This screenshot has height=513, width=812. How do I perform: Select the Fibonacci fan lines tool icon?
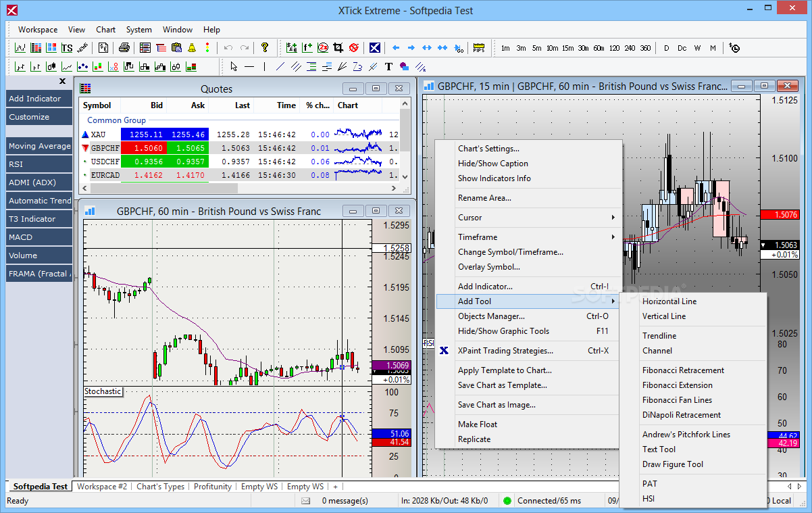point(342,66)
